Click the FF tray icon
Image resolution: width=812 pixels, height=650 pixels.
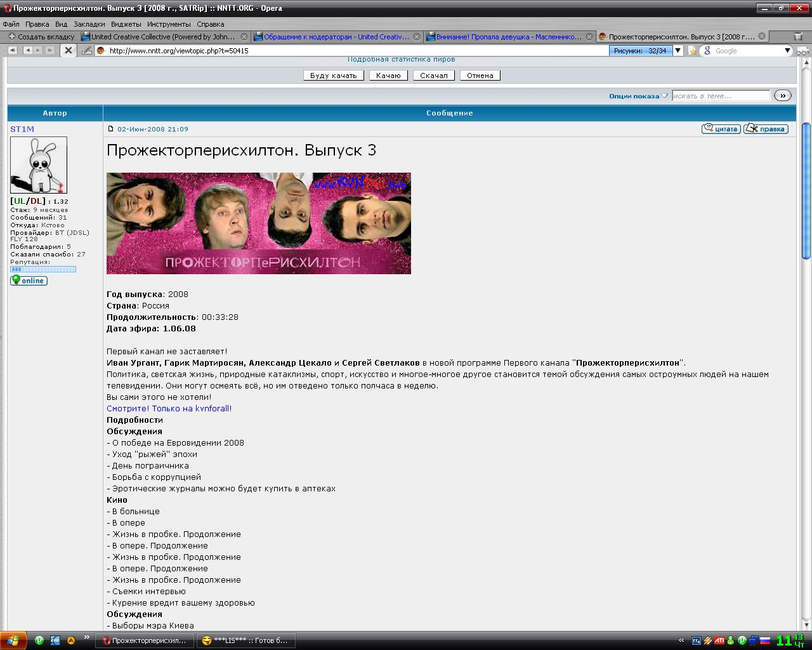tap(697, 640)
